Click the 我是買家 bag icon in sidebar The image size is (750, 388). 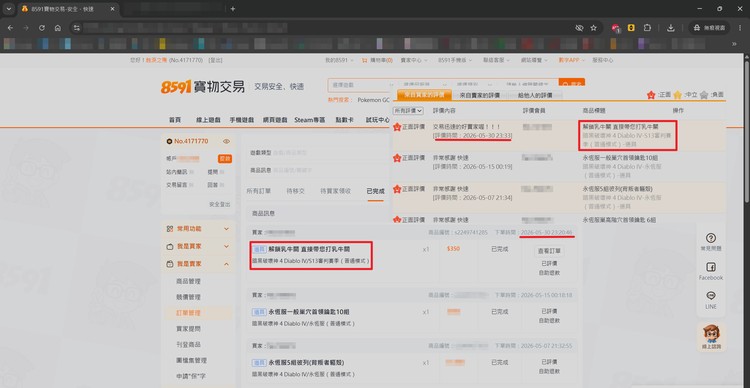pyautogui.click(x=169, y=246)
